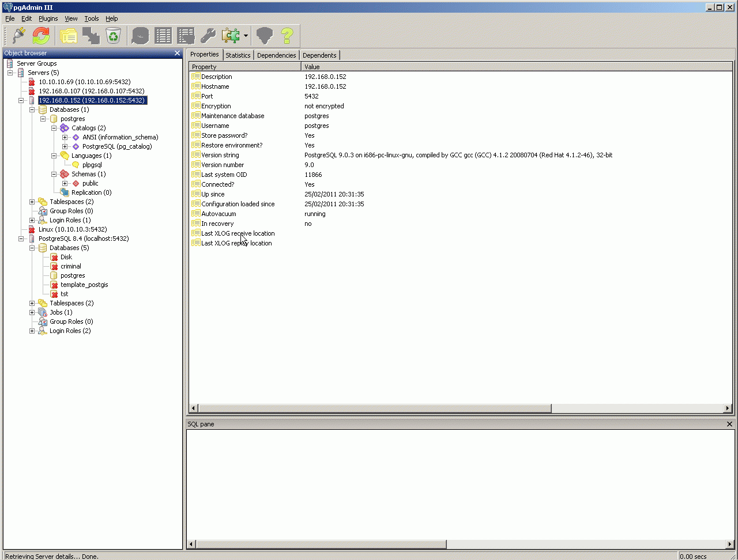The width and height of the screenshot is (738, 560).
Task: Open object properties from the toolbar
Action: pyautogui.click(x=69, y=36)
